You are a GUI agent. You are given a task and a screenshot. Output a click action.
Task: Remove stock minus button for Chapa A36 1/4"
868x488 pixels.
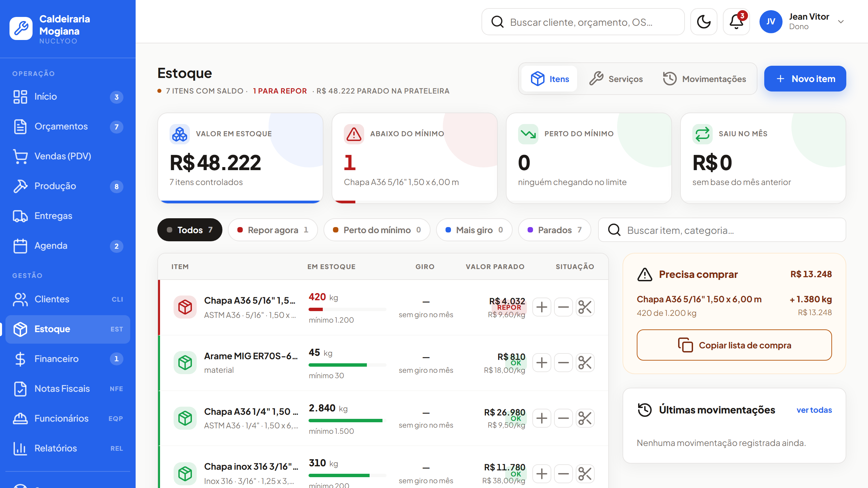click(563, 418)
